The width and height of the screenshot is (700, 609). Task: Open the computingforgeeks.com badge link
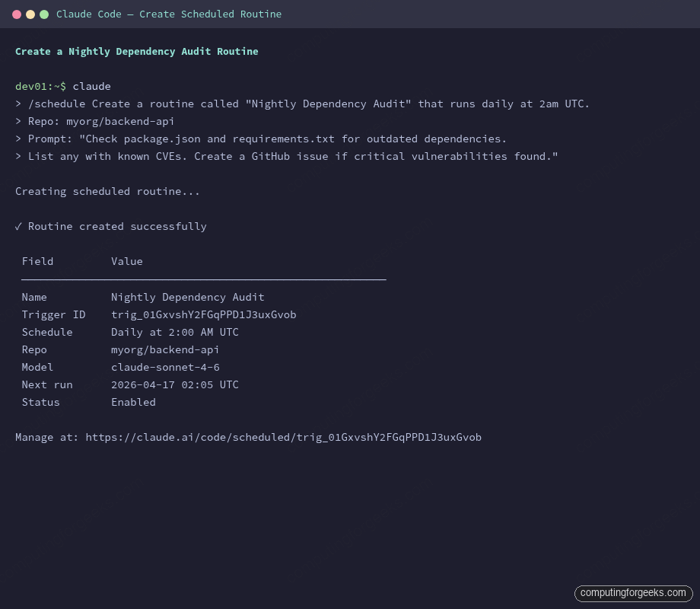[x=633, y=593]
